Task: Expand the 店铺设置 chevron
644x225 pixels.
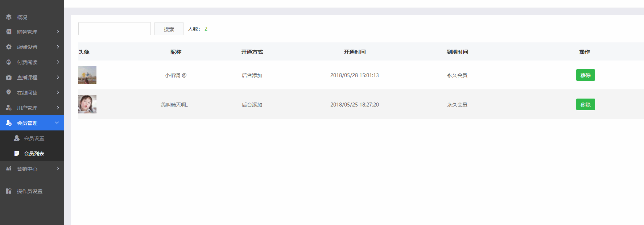Action: (x=58, y=47)
